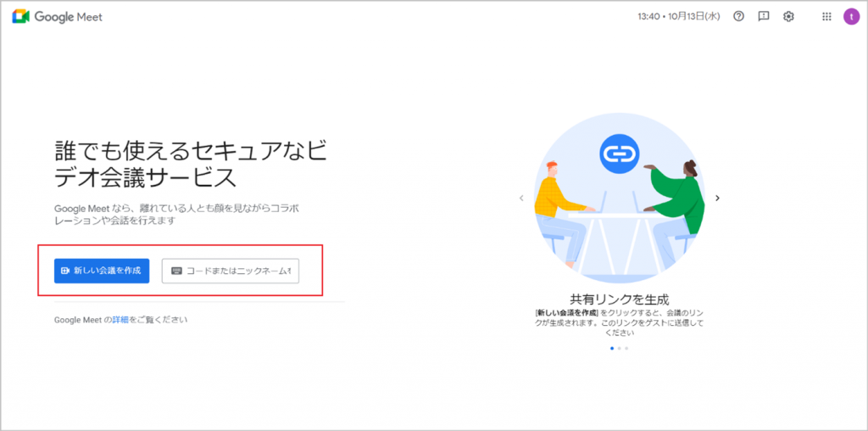The image size is (868, 431).
Task: Open the settings gear icon
Action: [789, 17]
